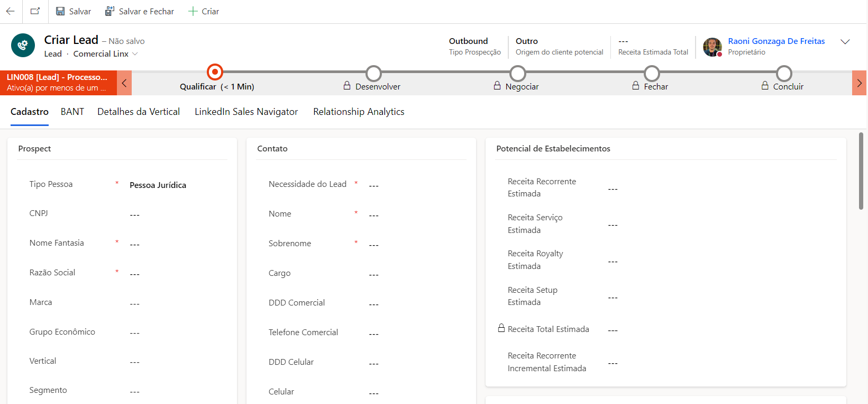
Task: Open Raoni Gonzaga De Freitas owner link
Action: click(x=776, y=41)
